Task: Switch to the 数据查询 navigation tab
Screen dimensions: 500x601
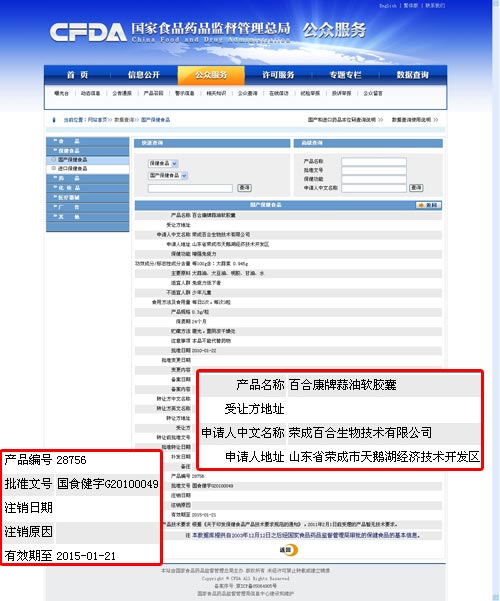Action: [413, 75]
